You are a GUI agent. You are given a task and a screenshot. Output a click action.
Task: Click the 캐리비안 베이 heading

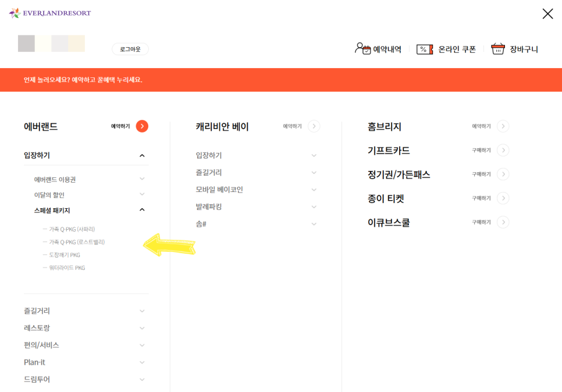click(x=222, y=126)
